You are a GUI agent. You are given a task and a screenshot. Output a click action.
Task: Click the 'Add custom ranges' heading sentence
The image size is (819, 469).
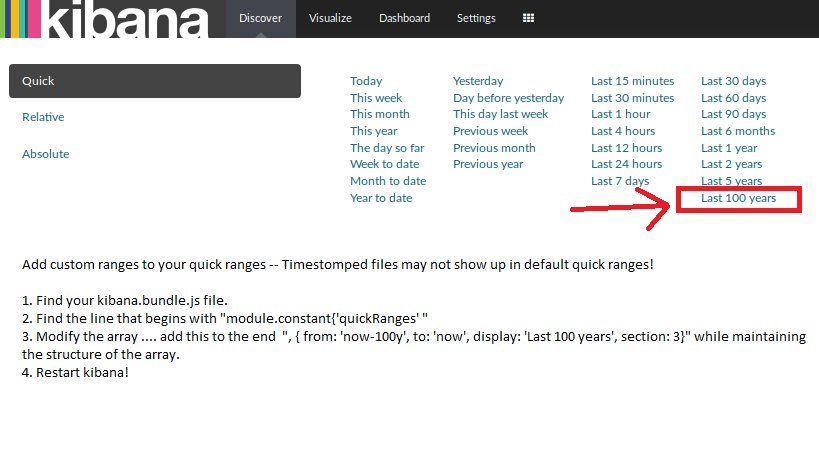point(337,264)
